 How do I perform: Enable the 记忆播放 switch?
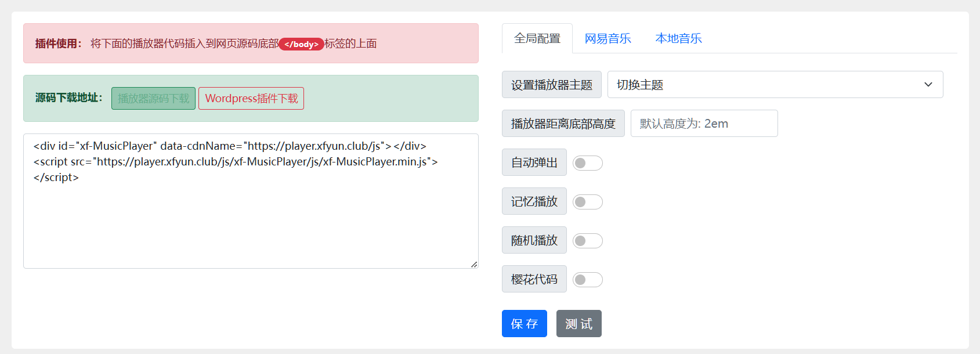pos(587,202)
